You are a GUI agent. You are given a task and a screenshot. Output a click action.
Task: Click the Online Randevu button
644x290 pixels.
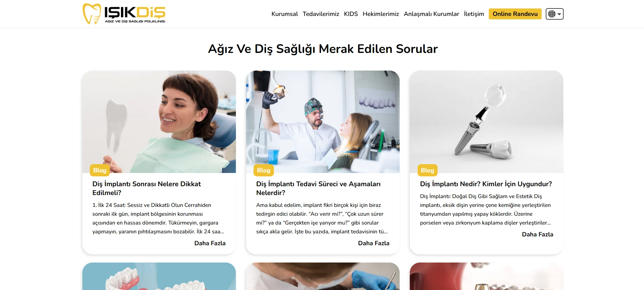pos(515,14)
